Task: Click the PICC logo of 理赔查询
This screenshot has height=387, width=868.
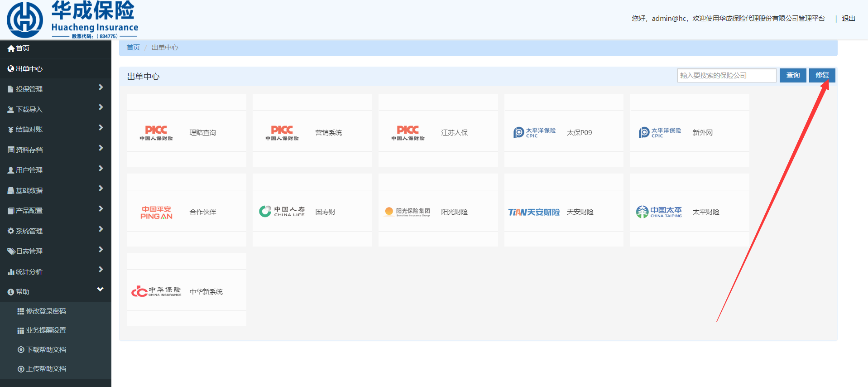Action: click(156, 133)
